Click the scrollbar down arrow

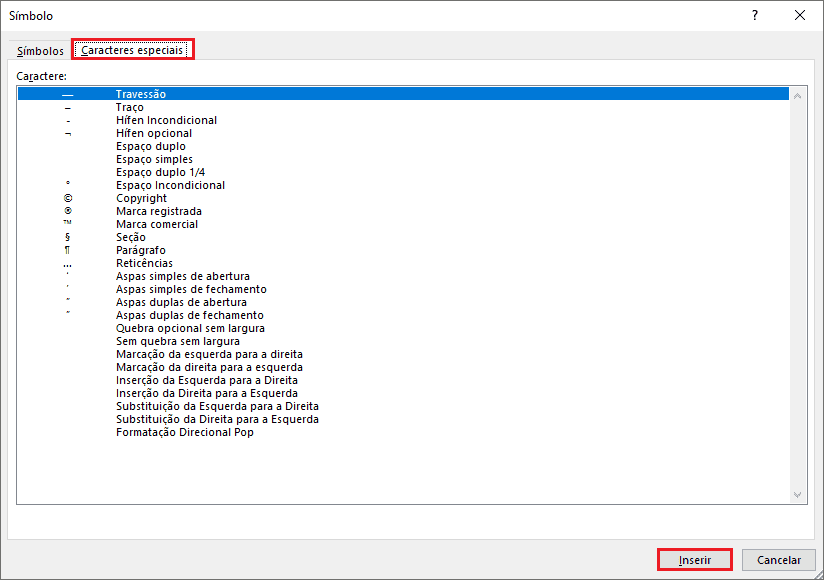coord(797,495)
